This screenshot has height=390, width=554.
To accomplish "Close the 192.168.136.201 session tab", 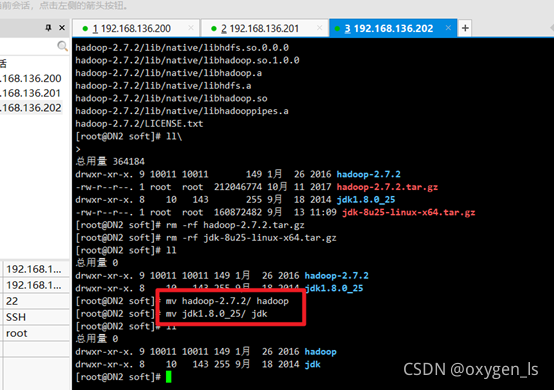I will (319, 28).
